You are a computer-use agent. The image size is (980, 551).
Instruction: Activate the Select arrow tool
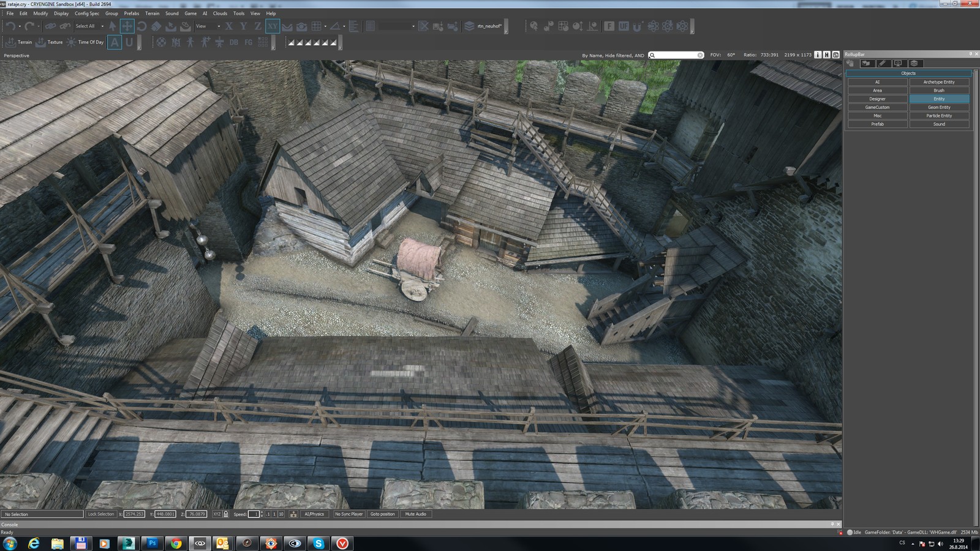[x=113, y=26]
